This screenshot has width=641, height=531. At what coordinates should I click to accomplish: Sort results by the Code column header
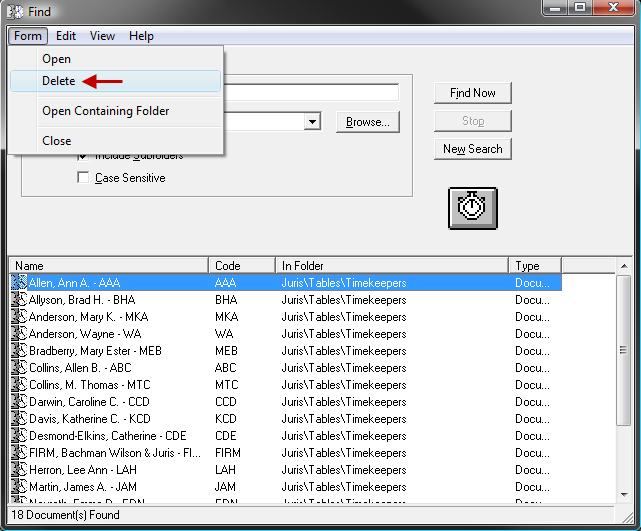tap(242, 266)
